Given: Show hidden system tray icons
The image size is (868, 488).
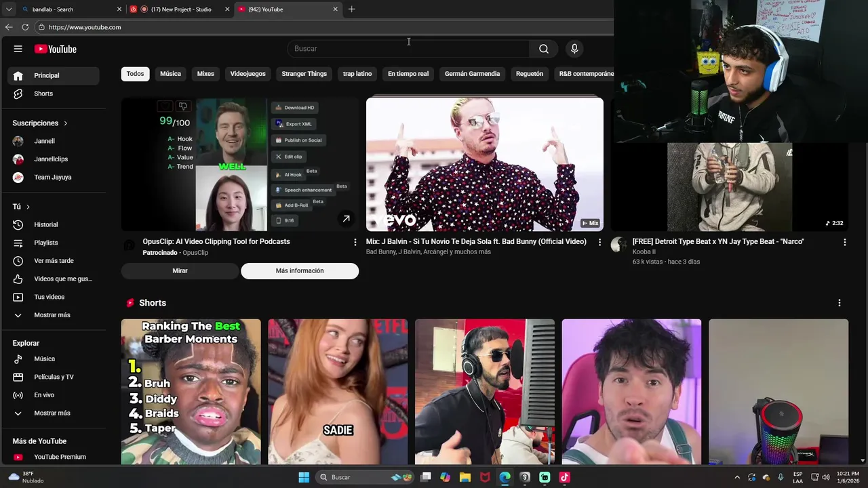Looking at the screenshot, I should pyautogui.click(x=737, y=477).
